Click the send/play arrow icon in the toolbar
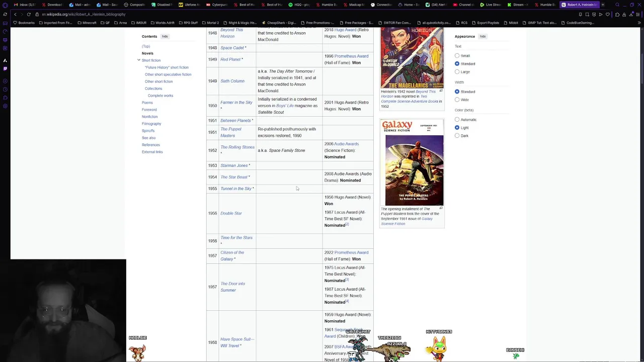The image size is (644, 362). click(600, 14)
